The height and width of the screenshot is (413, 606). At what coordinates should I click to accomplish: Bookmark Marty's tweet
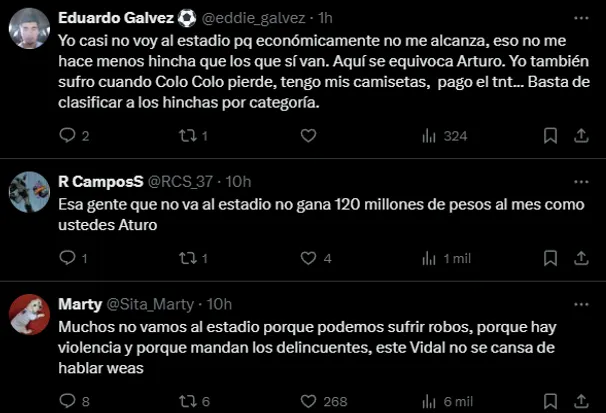tap(549, 400)
